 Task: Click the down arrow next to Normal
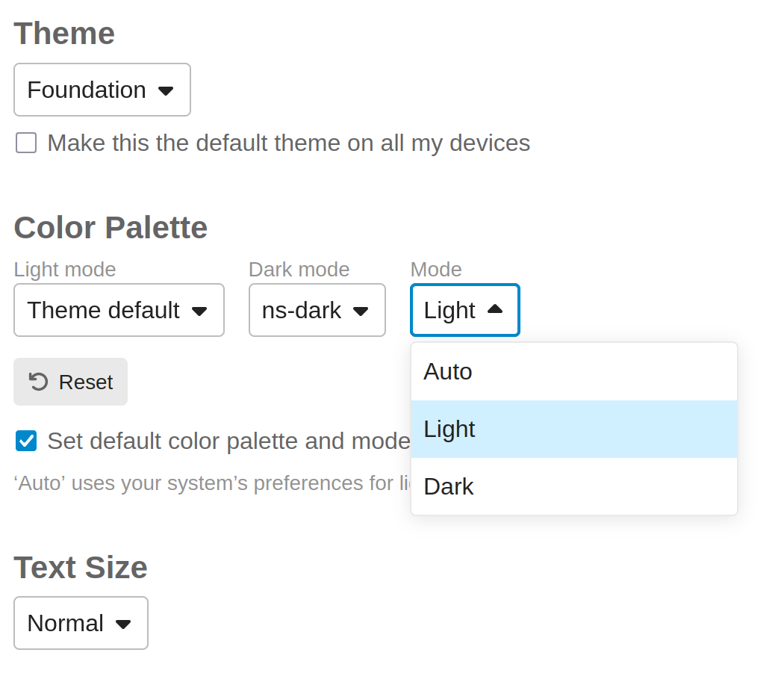(x=123, y=624)
